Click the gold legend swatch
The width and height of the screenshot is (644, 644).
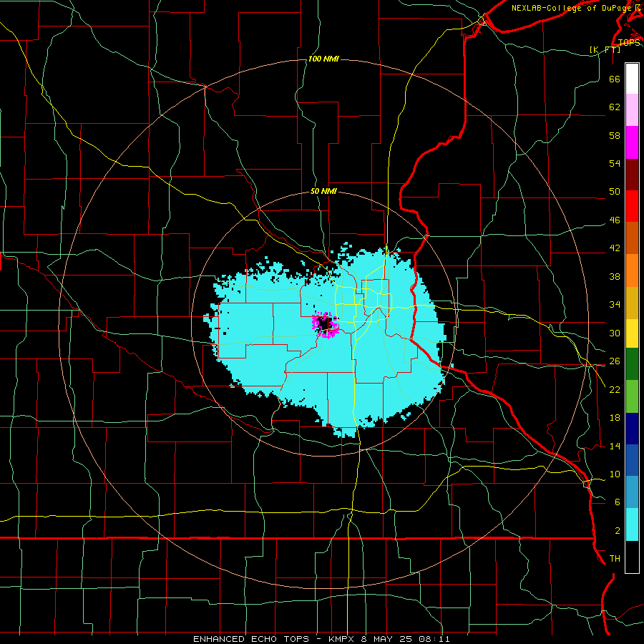[x=632, y=303]
